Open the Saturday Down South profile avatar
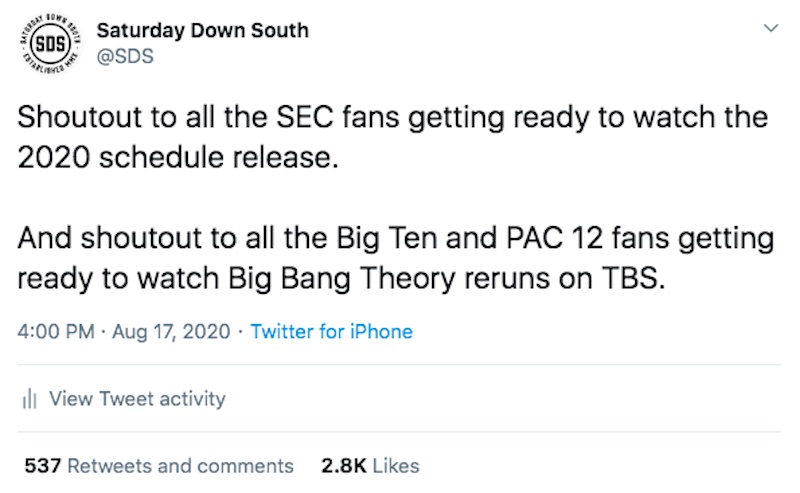Image resolution: width=800 pixels, height=493 pixels. [x=51, y=43]
